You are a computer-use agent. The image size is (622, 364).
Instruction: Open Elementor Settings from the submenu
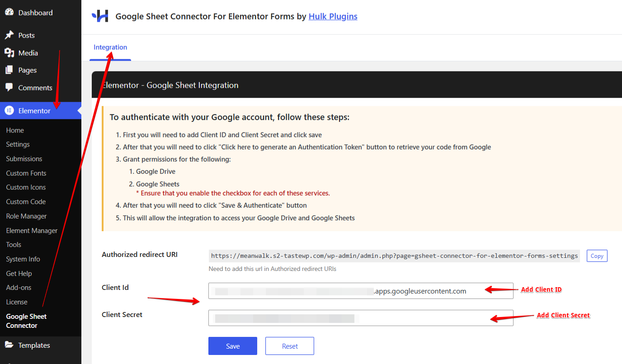(17, 144)
